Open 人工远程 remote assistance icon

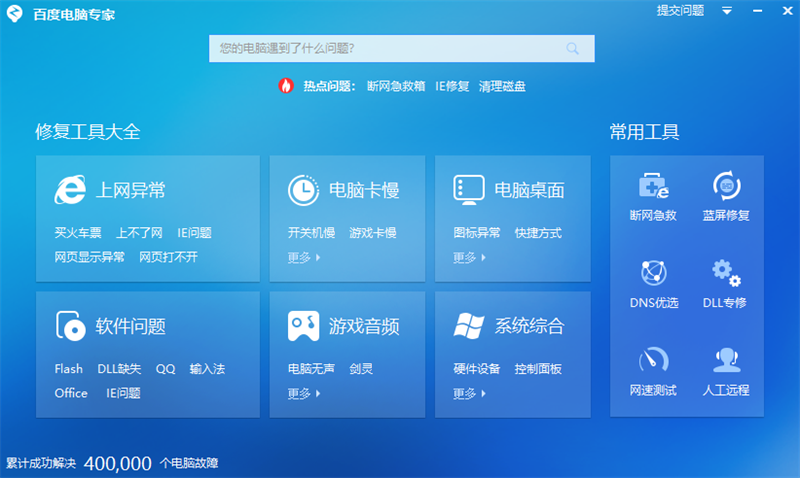[x=726, y=360]
